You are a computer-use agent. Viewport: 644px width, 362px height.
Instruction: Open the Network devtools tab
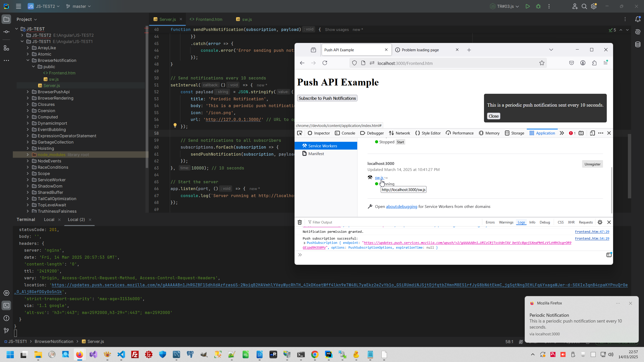click(x=399, y=133)
